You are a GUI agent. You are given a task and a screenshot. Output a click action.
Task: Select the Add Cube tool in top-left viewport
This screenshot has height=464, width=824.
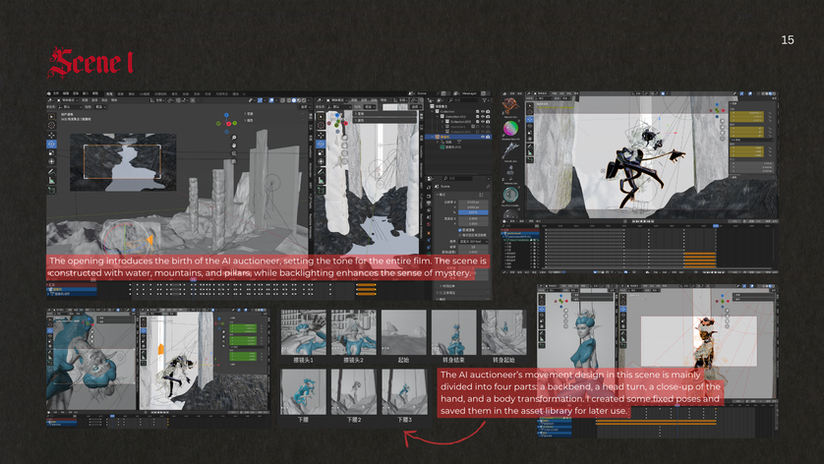[52, 190]
